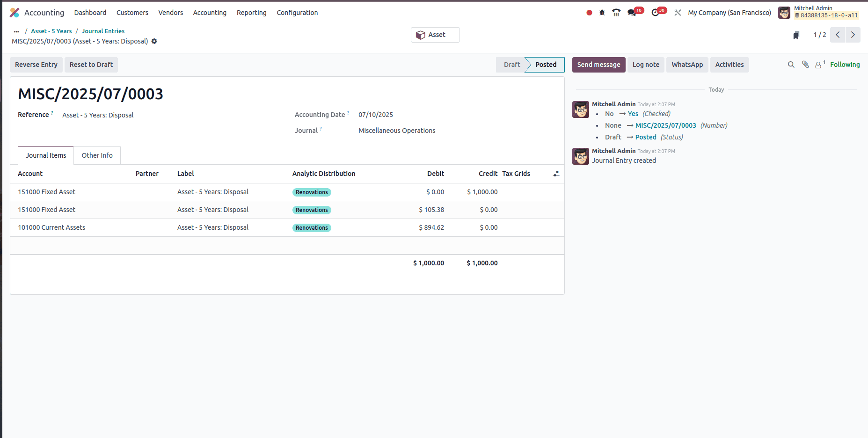Go to previous record arrow
The width and height of the screenshot is (868, 438).
pos(838,35)
